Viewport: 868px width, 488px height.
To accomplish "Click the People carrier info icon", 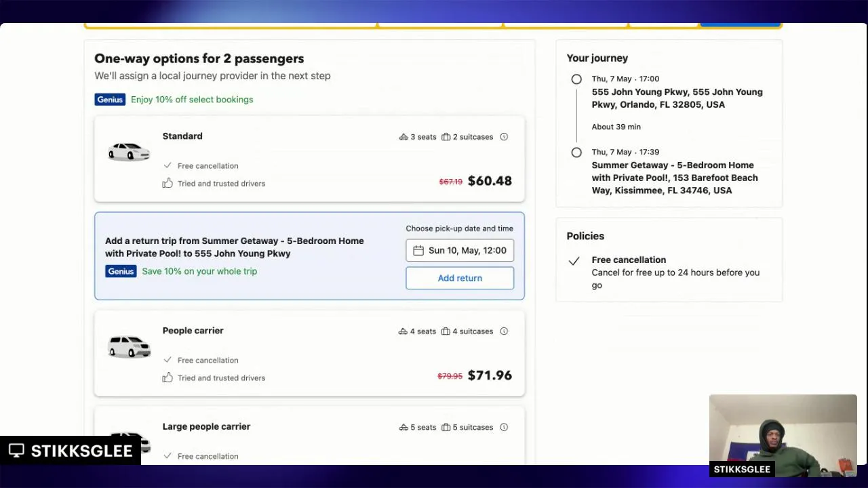I will tap(504, 331).
